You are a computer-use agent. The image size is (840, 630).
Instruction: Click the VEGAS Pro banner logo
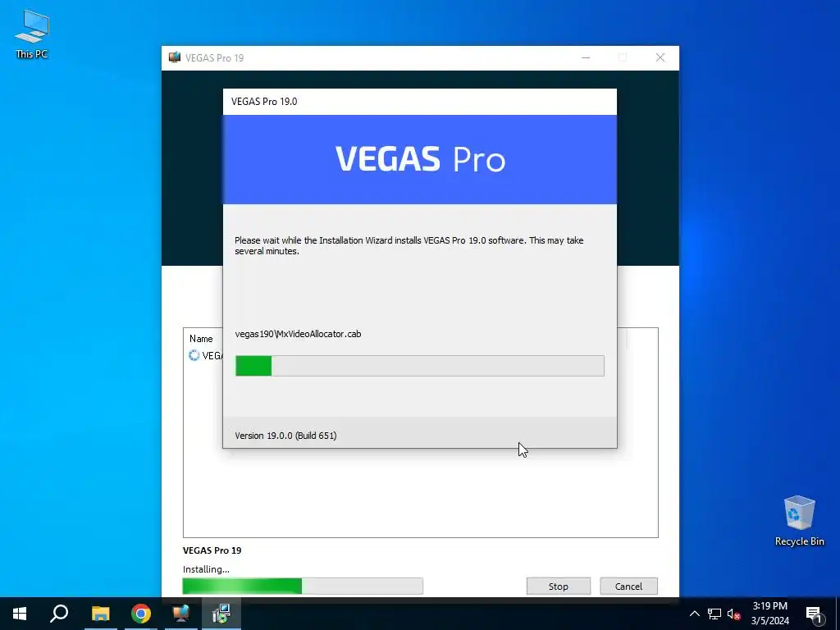[x=420, y=159]
